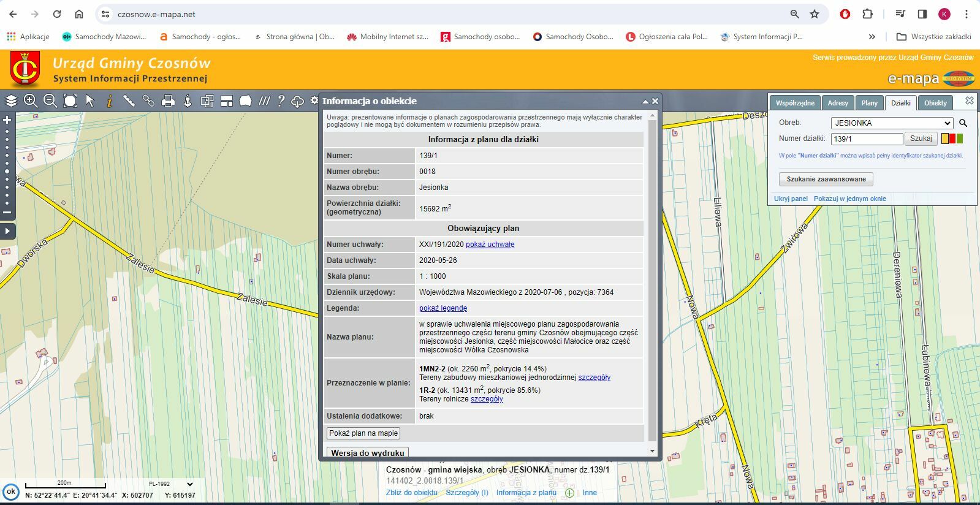This screenshot has width=980, height=505.
Task: Open the PL-1992 coordinate system dropdown
Action: (x=172, y=484)
